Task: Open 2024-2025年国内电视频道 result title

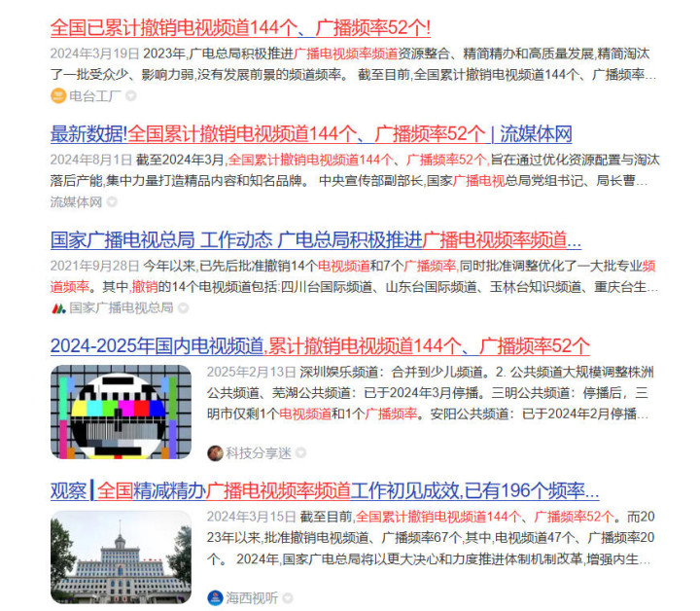Action: pos(320,346)
